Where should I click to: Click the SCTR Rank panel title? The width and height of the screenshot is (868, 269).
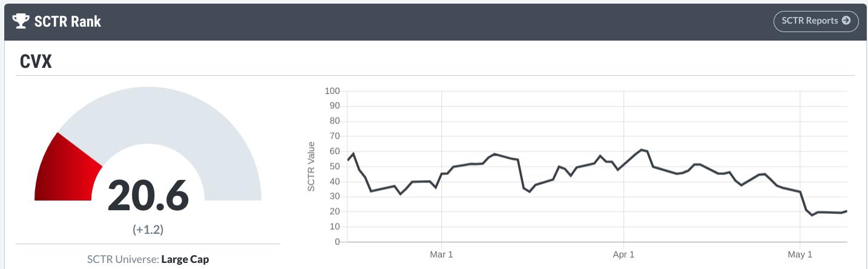click(x=69, y=22)
